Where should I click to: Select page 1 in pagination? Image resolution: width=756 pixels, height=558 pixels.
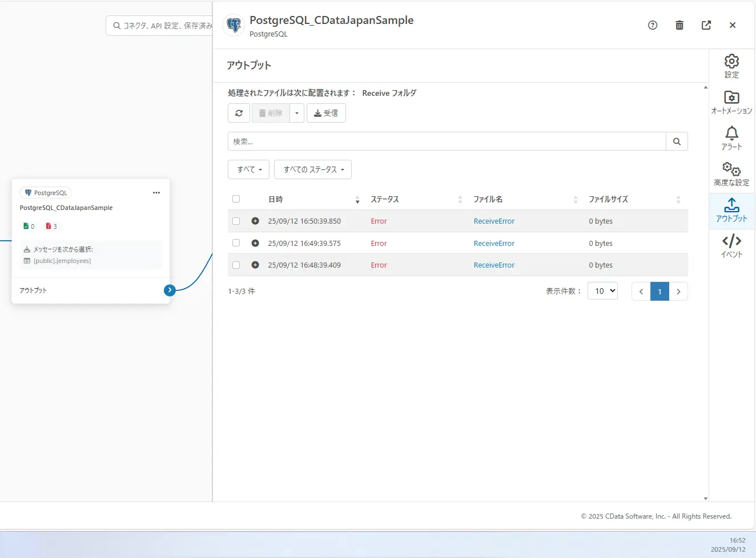(x=660, y=292)
